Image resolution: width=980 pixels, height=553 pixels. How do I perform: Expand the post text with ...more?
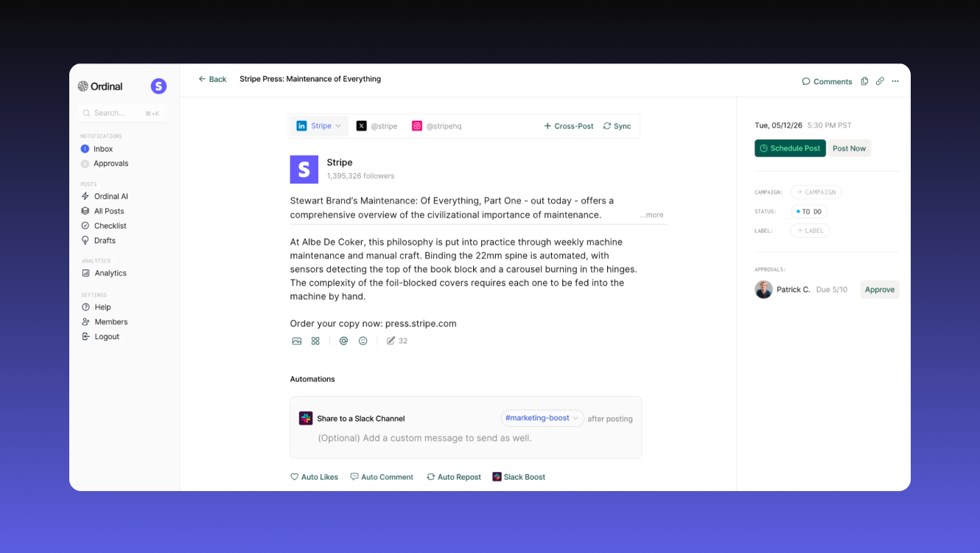(x=651, y=215)
